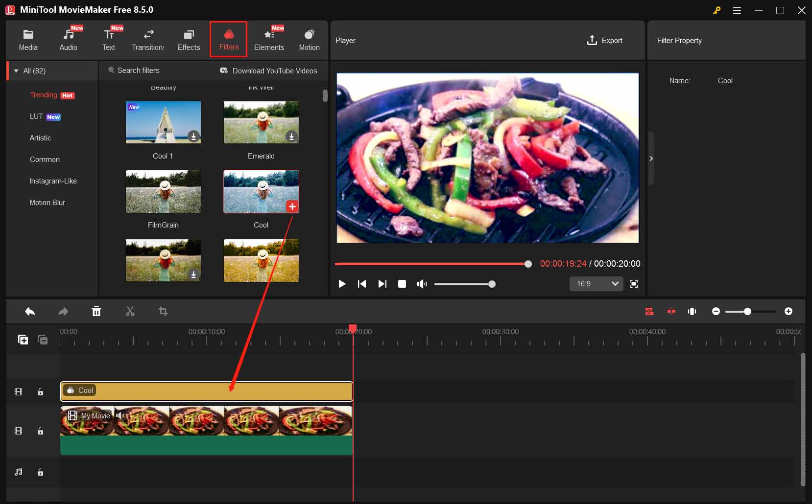Viewport: 812px width, 504px height.
Task: Switch to the Audio panel
Action: tap(68, 39)
